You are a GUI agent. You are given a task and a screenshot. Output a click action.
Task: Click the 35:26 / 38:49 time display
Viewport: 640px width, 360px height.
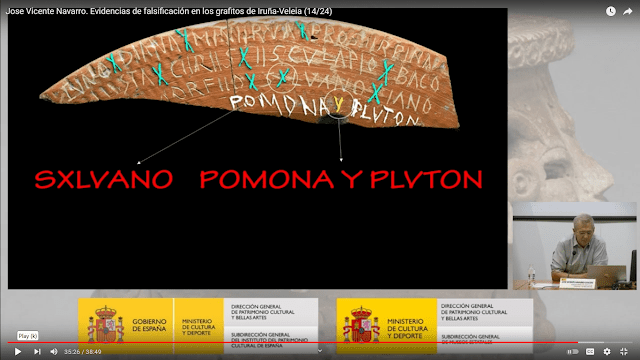click(83, 351)
